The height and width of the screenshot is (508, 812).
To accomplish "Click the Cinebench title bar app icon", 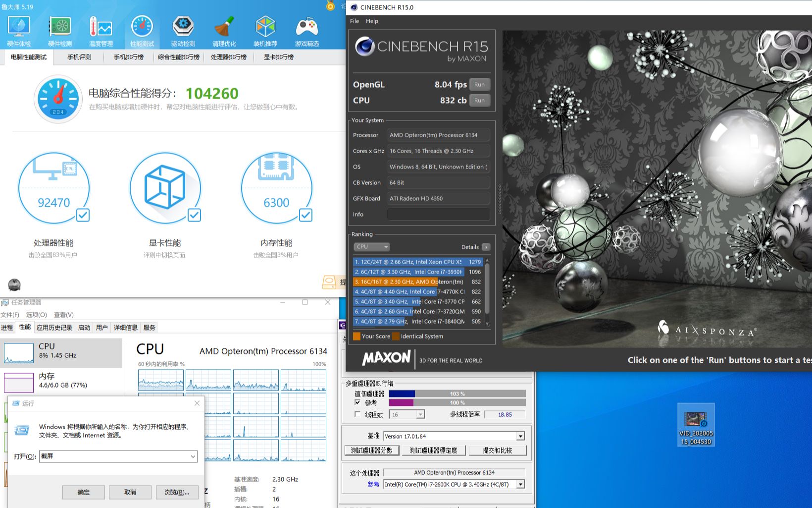I will (x=354, y=7).
